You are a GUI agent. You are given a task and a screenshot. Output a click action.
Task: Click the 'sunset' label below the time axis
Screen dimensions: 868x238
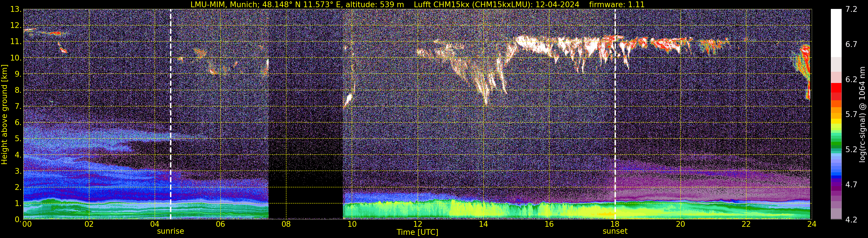[615, 231]
